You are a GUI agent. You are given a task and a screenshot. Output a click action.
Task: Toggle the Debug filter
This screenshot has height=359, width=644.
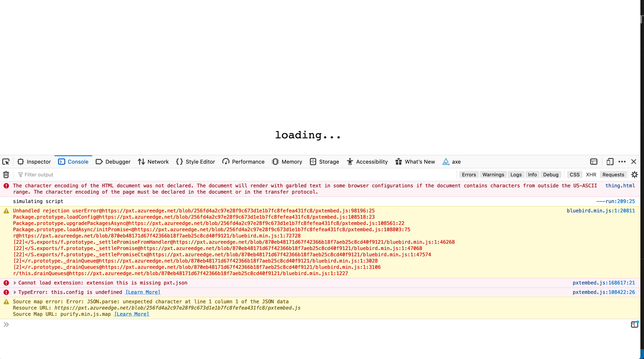click(x=551, y=175)
